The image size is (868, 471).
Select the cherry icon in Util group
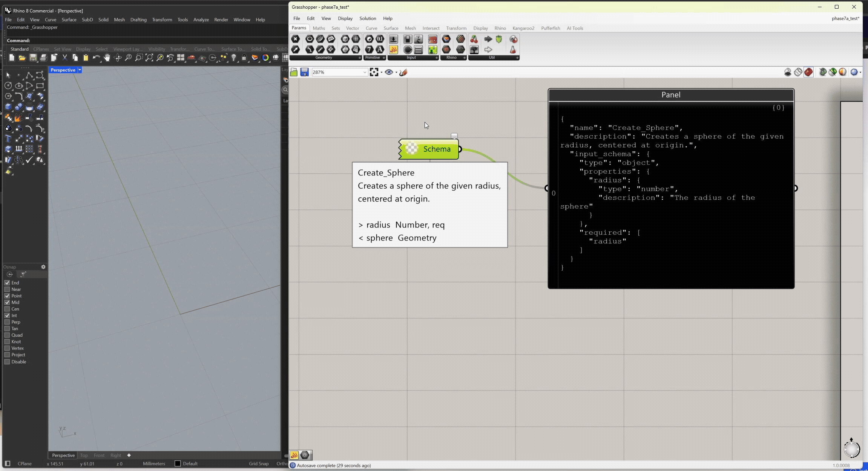[x=474, y=39]
